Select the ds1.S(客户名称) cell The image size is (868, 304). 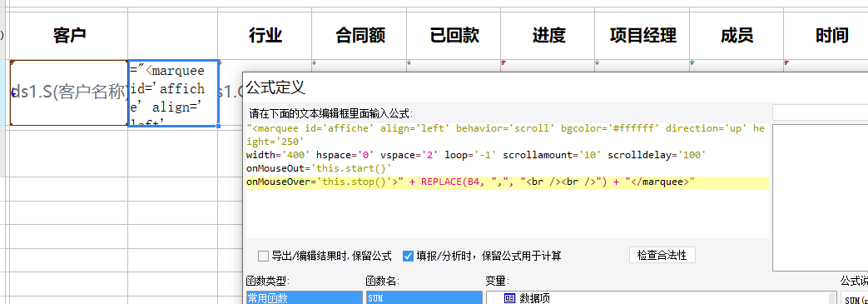[69, 92]
